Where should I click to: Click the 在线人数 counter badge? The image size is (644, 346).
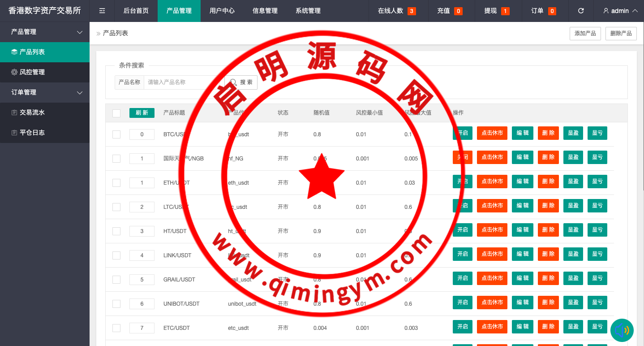[x=411, y=11]
